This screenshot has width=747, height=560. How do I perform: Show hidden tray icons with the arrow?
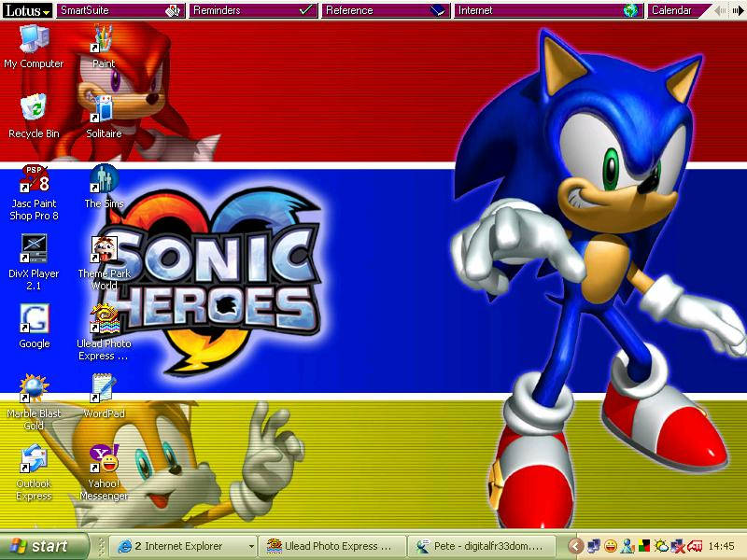(x=575, y=546)
